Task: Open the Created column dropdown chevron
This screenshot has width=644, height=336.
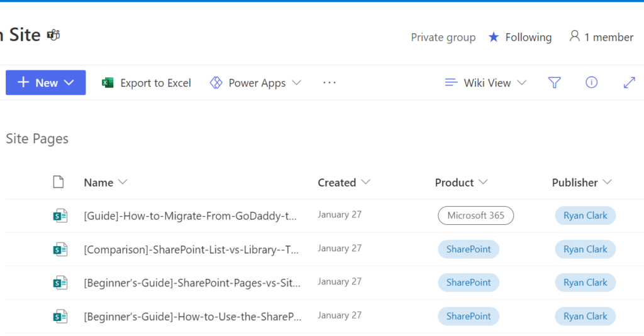Action: tap(365, 182)
